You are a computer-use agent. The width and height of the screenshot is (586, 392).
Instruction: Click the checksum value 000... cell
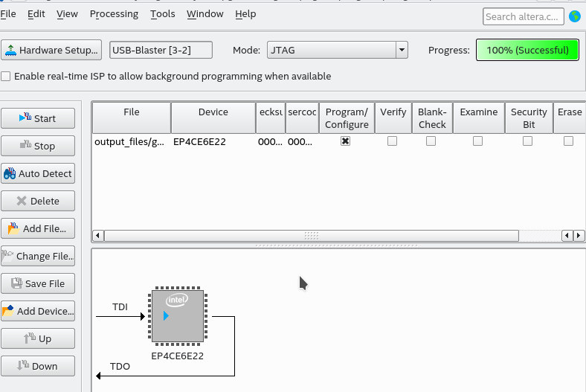pos(270,141)
